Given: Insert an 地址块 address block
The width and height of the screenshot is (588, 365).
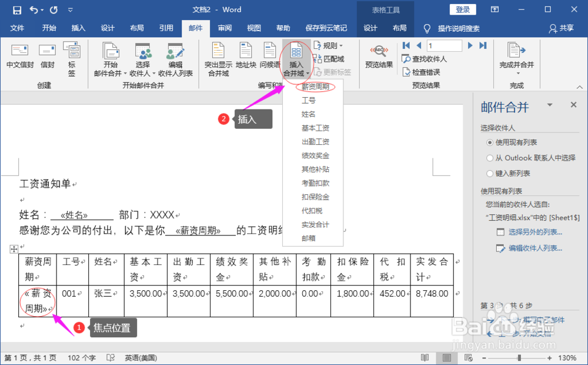Looking at the screenshot, I should (246, 55).
